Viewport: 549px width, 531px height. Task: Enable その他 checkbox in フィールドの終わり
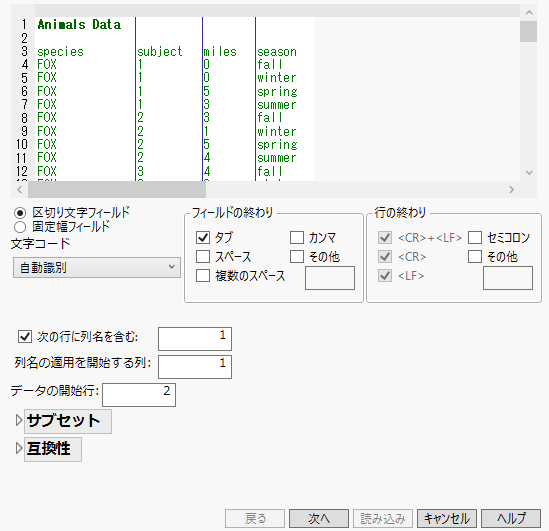coord(297,256)
